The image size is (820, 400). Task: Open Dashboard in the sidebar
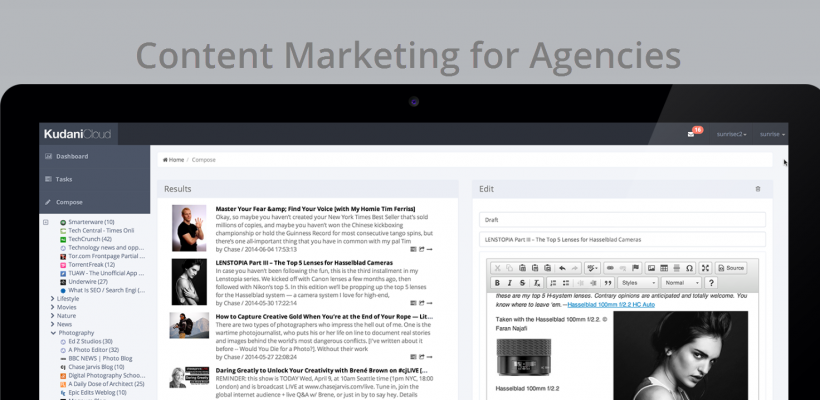point(95,156)
